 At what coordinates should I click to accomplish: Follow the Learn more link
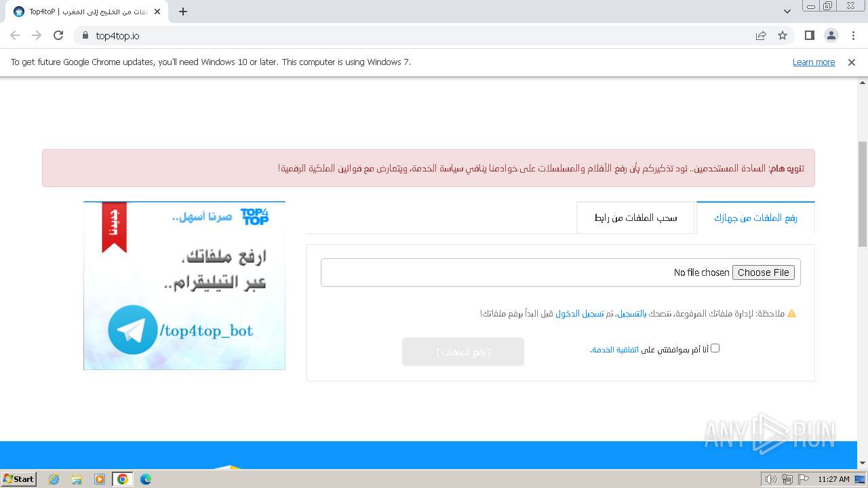point(814,62)
